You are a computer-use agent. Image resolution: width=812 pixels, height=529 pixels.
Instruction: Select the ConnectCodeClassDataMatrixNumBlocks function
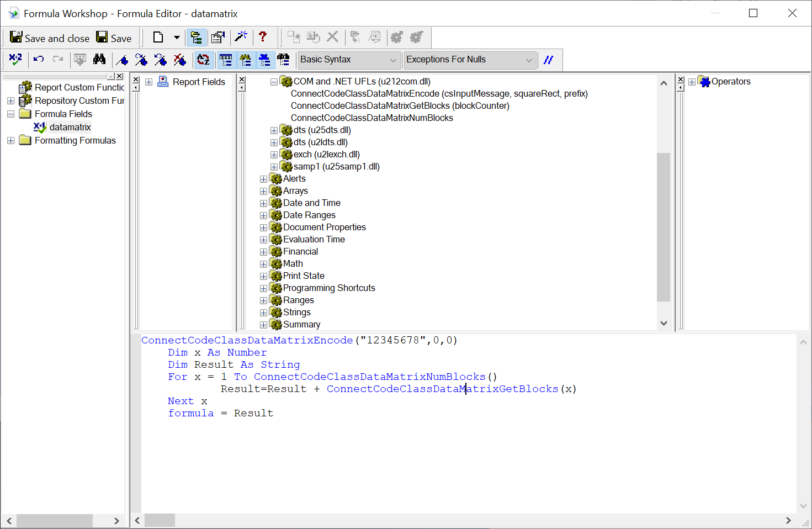(372, 118)
